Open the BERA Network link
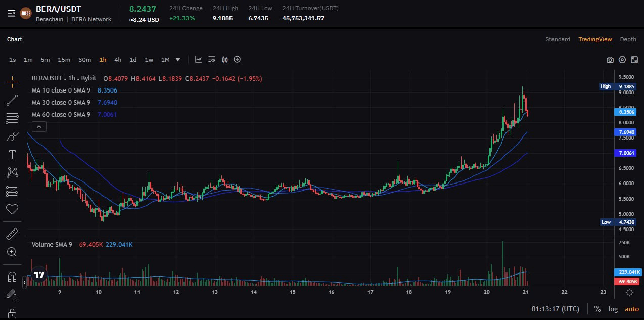Viewport: 644px width, 320px height. [91, 19]
